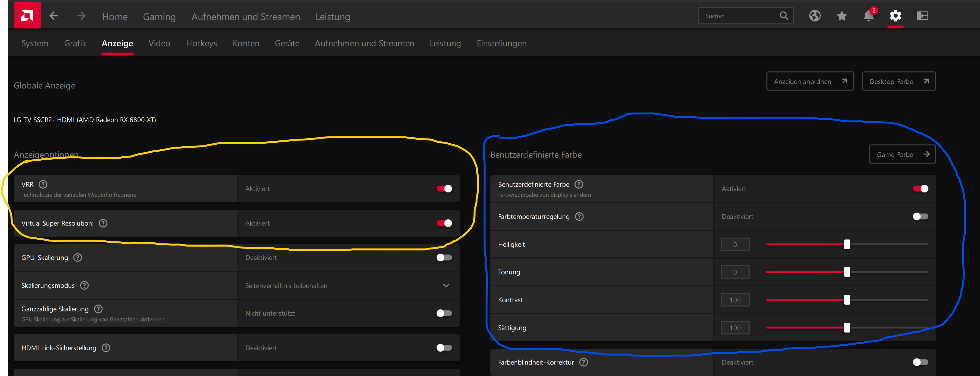
Task: Enable HDMI Link-Sicherstellung toggle
Action: 444,348
